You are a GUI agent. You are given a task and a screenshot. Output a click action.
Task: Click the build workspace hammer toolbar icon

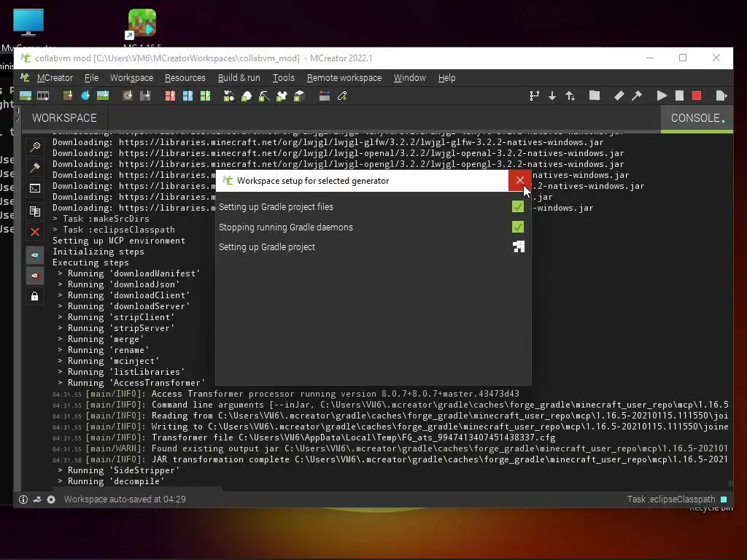pyautogui.click(x=636, y=96)
